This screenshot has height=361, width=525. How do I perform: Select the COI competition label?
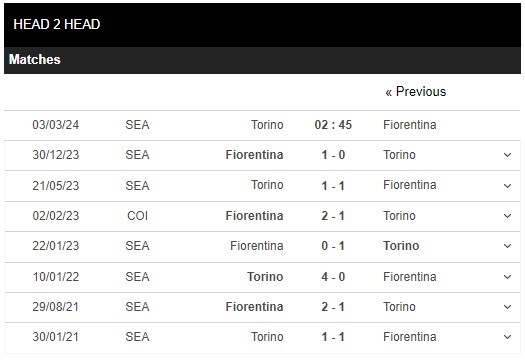coord(137,216)
